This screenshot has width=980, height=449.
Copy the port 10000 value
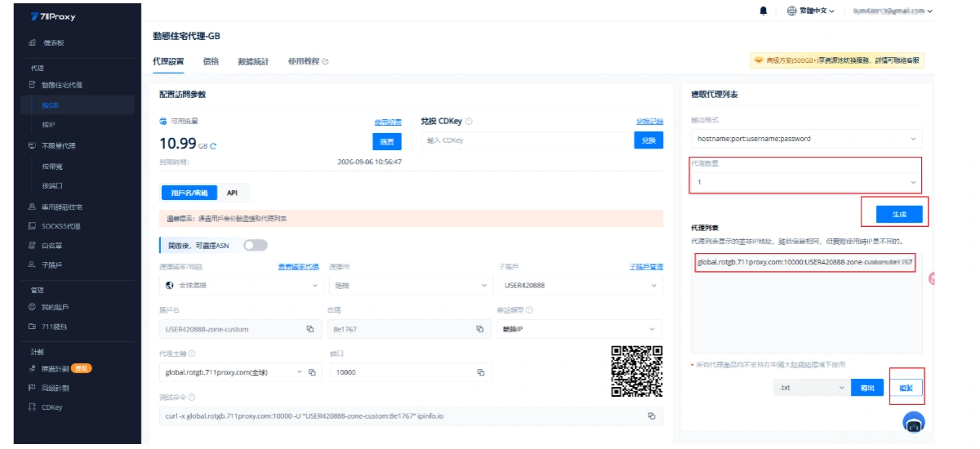(x=479, y=372)
